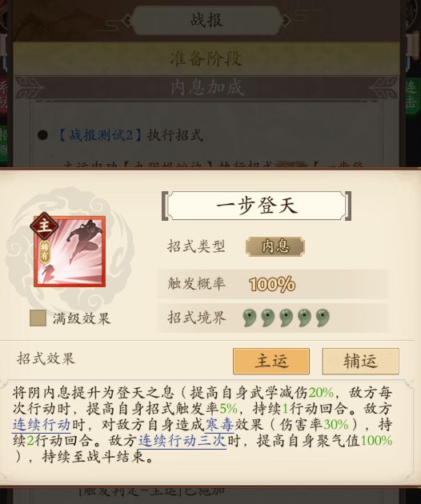Image resolution: width=421 pixels, height=504 pixels.
Task: Click the fourth green realm magatama icon
Action: pyautogui.click(x=304, y=318)
